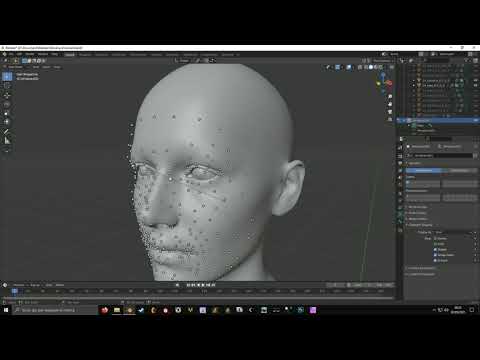Open the Edit menu
This screenshot has height=360, width=480.
[x=19, y=54]
